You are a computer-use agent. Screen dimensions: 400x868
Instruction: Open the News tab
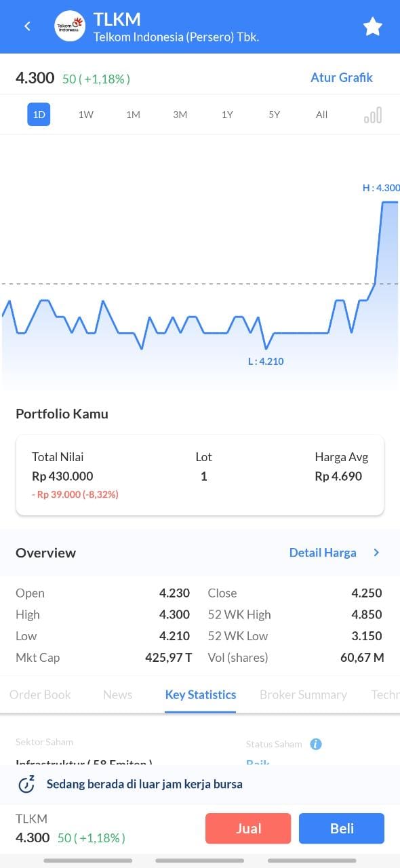point(118,694)
